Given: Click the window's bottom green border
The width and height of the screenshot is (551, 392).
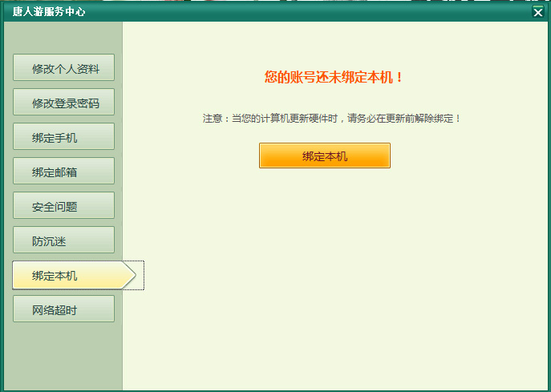Looking at the screenshot, I should point(275,389).
